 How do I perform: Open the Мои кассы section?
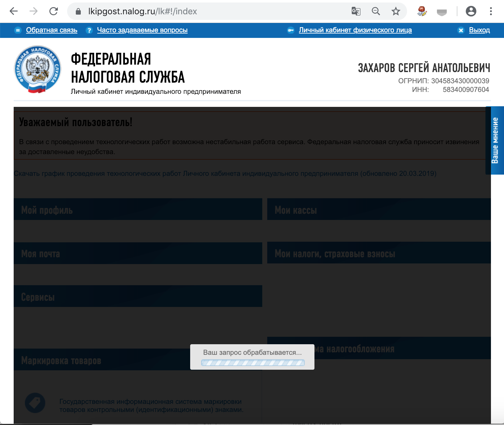click(379, 209)
